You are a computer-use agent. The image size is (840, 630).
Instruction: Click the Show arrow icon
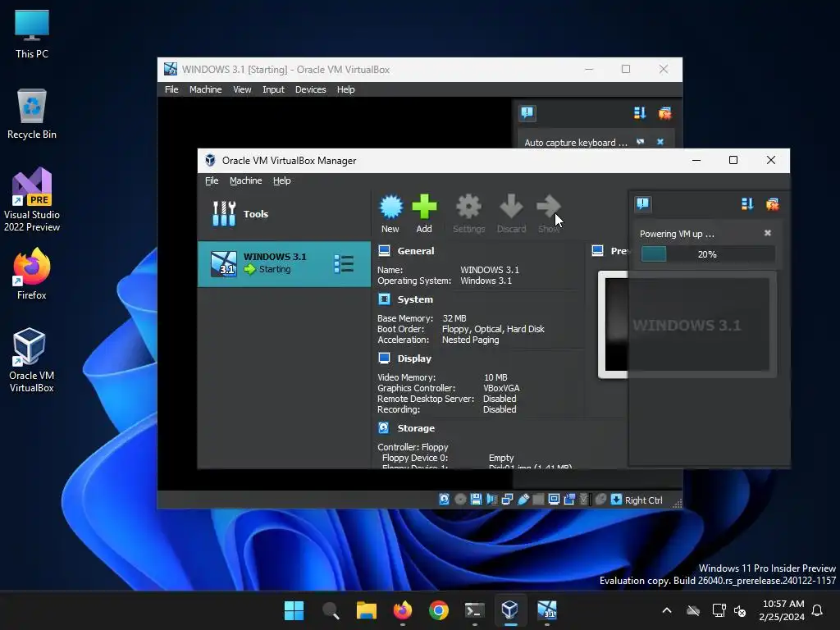pos(548,207)
